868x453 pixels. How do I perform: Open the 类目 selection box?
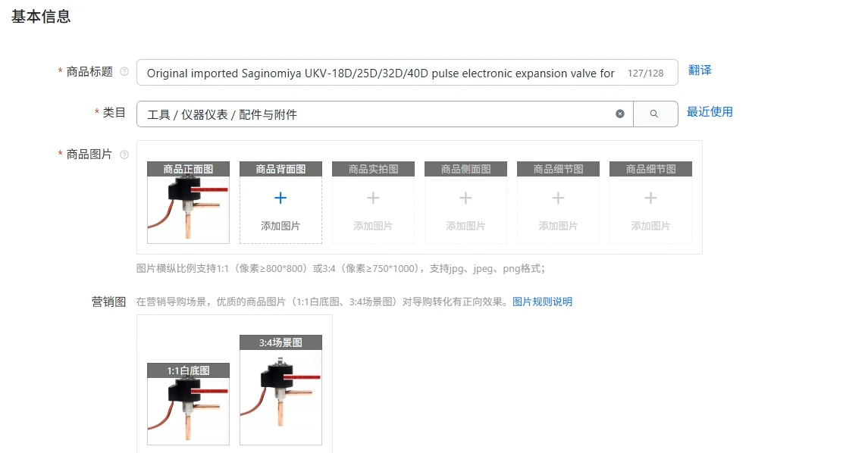(x=377, y=114)
